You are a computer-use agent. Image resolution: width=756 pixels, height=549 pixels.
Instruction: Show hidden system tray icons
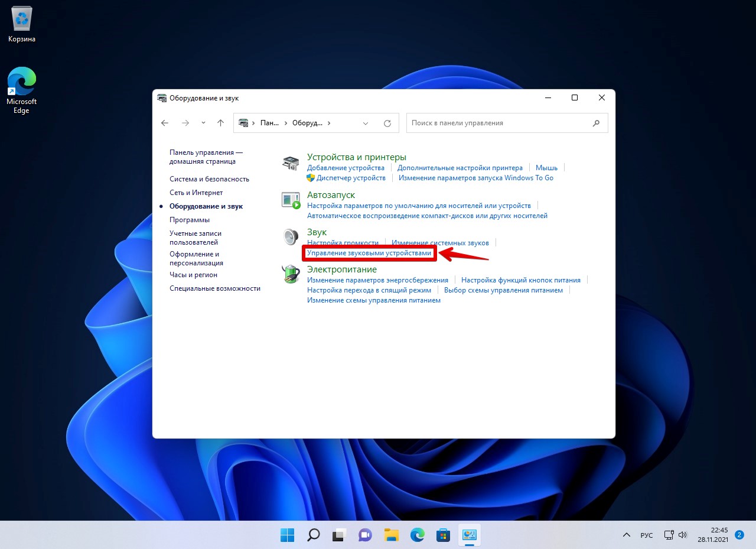pos(626,535)
